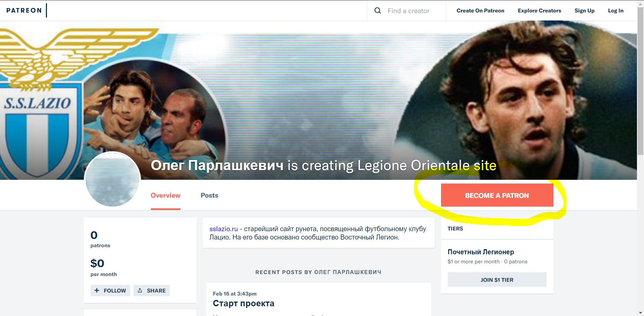
Task: Click the plus icon on Follow
Action: point(97,291)
